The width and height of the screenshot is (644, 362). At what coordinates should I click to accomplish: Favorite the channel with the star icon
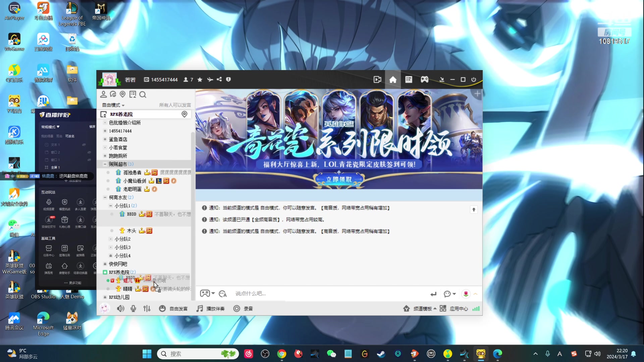click(x=200, y=79)
